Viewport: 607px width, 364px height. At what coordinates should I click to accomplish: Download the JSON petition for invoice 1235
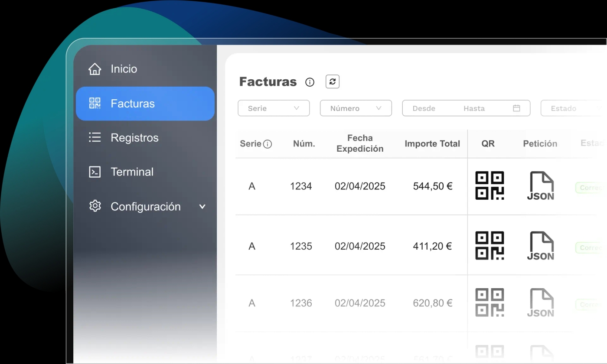coord(540,246)
